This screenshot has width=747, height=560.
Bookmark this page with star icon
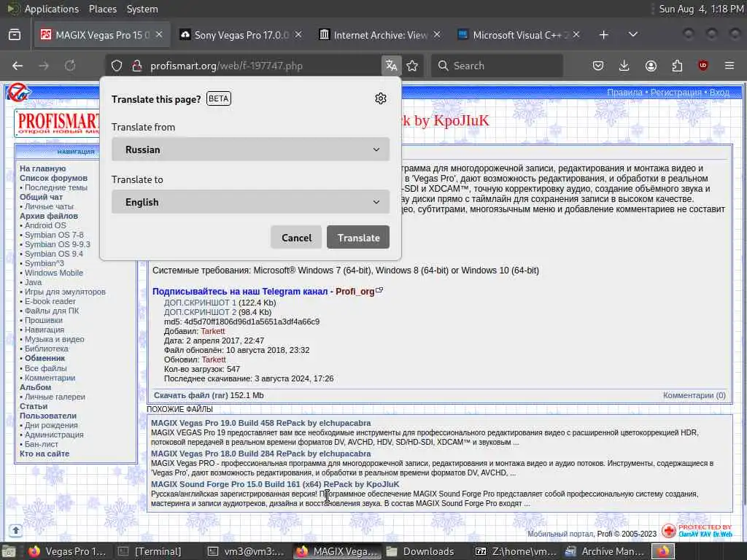(413, 66)
